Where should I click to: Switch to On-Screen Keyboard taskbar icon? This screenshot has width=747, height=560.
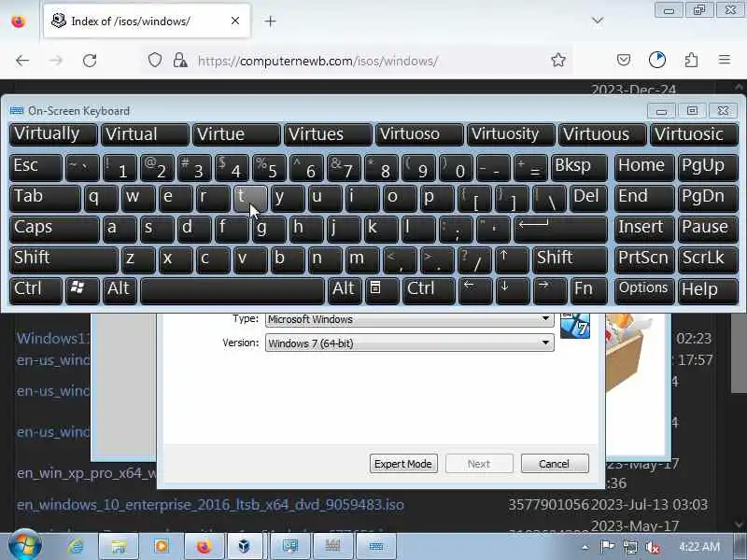[x=376, y=546]
